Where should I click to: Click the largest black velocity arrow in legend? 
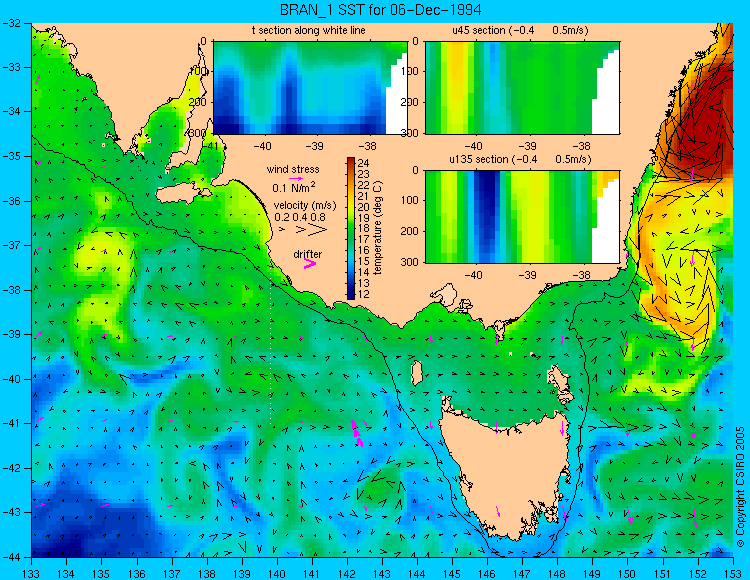317,230
